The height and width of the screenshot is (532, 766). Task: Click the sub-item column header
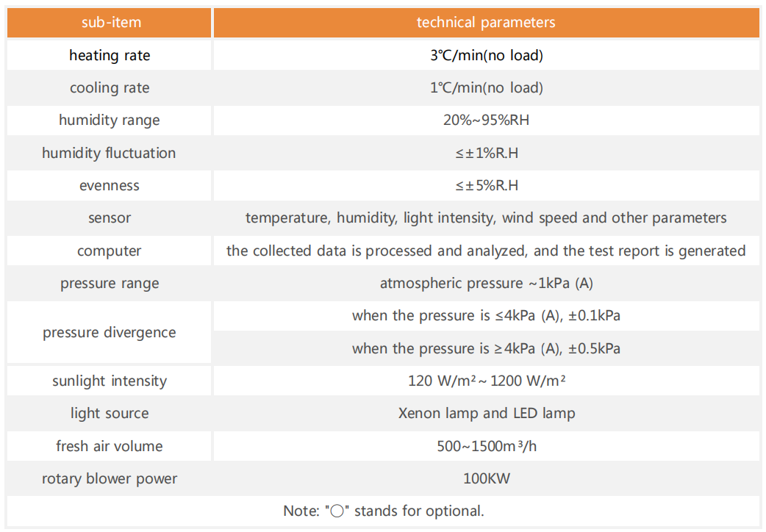click(x=109, y=23)
